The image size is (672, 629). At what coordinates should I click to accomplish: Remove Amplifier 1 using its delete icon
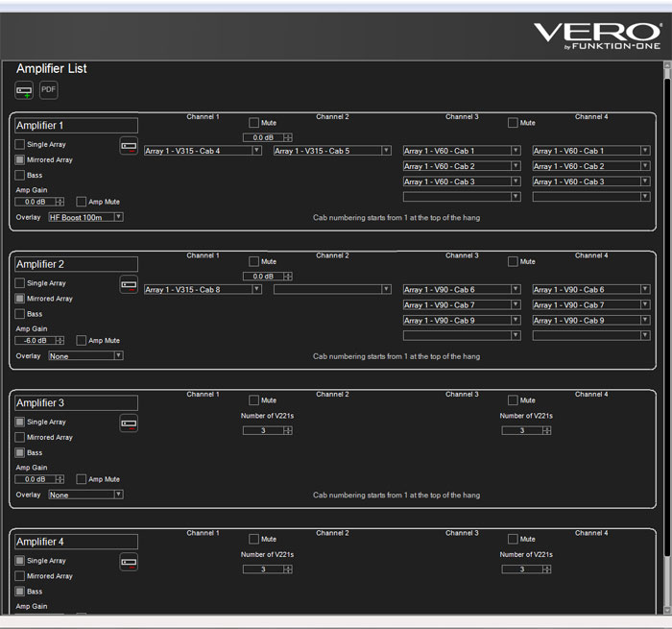(x=129, y=146)
